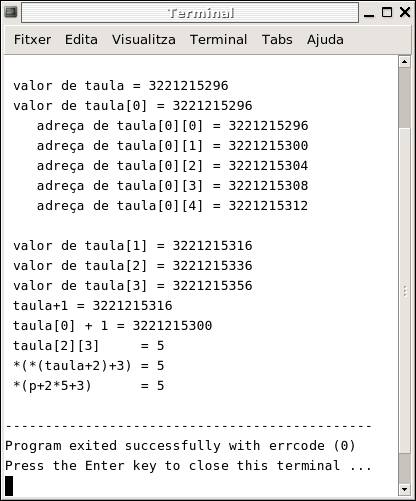Click the "valor de taula[2]" output line

pos(133,266)
